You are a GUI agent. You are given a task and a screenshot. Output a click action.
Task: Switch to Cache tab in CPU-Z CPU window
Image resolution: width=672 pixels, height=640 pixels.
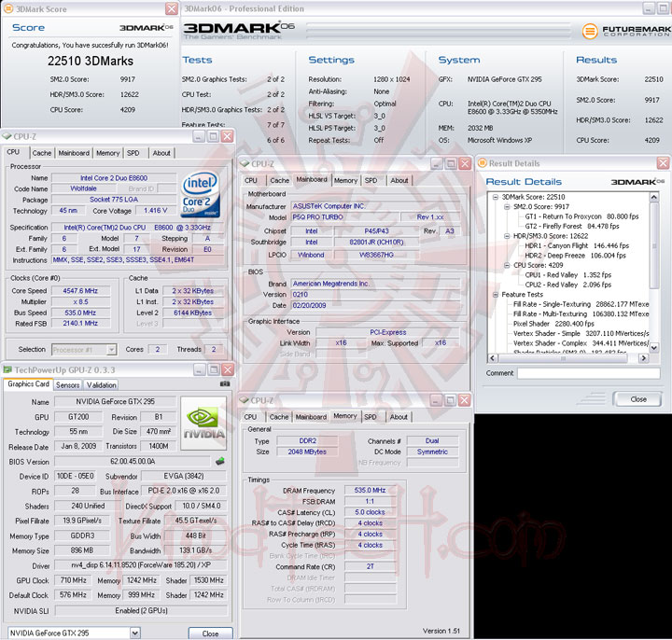42,153
